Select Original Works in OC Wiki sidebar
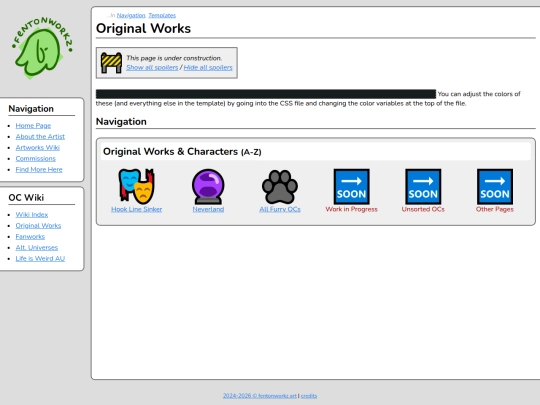The image size is (540, 405). 38,226
